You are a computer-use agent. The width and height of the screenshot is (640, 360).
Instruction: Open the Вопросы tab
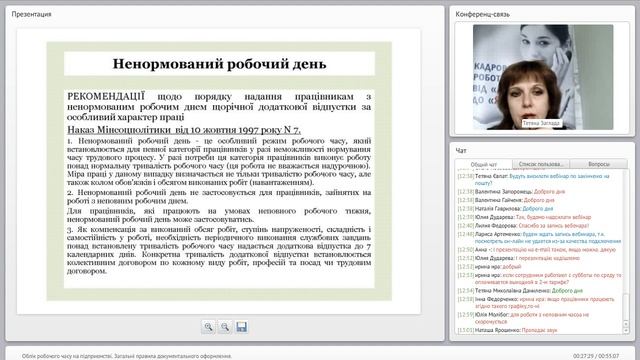click(599, 164)
